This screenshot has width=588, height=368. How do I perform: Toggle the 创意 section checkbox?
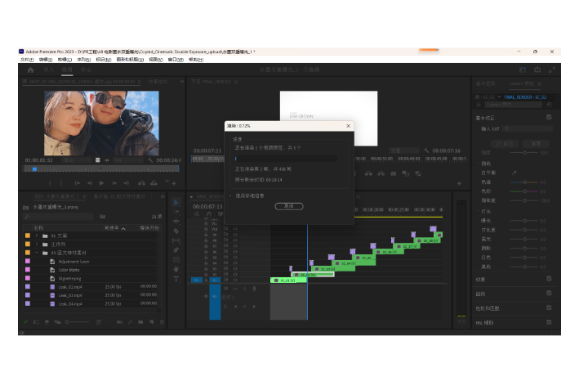pos(549,279)
